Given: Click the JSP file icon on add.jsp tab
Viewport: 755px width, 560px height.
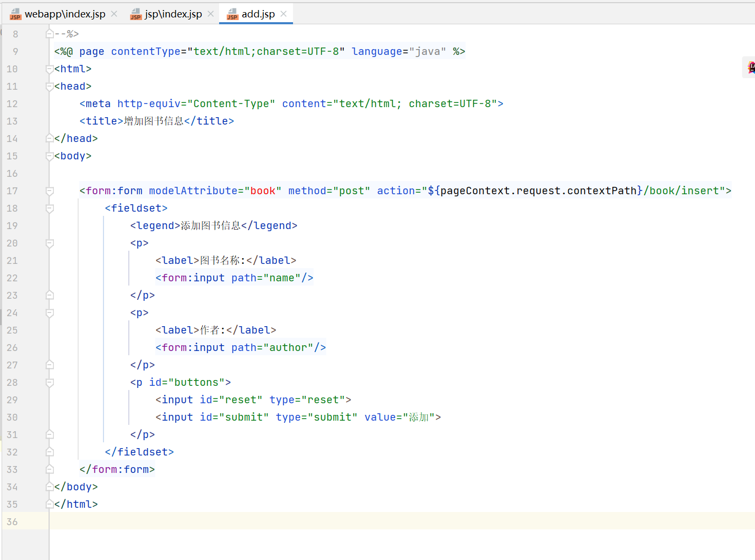Looking at the screenshot, I should click(x=232, y=14).
